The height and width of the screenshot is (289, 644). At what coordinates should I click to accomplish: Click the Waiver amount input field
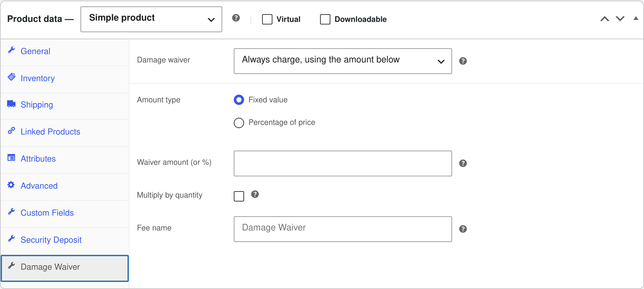click(x=343, y=163)
